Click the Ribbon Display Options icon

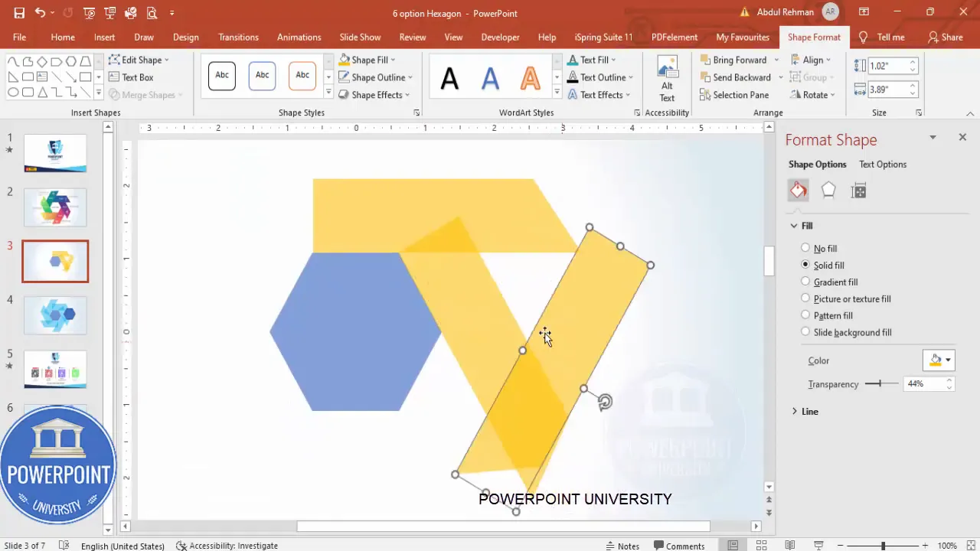(x=864, y=12)
